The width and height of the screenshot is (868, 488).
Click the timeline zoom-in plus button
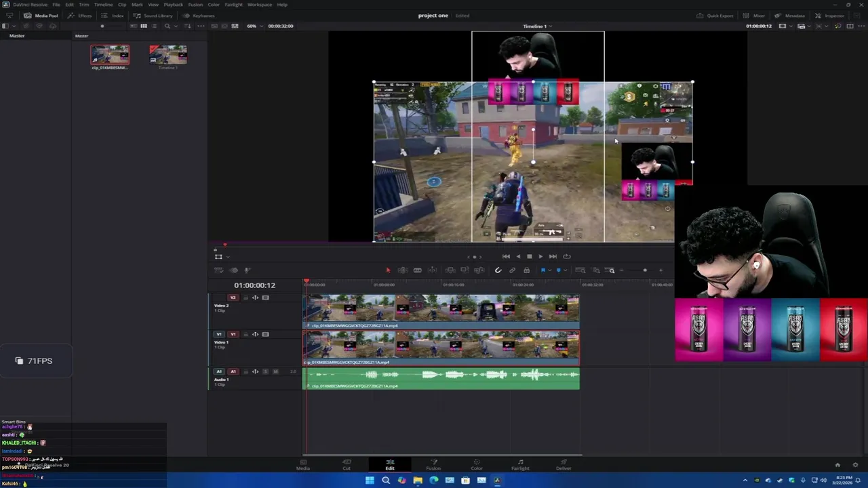[661, 270]
